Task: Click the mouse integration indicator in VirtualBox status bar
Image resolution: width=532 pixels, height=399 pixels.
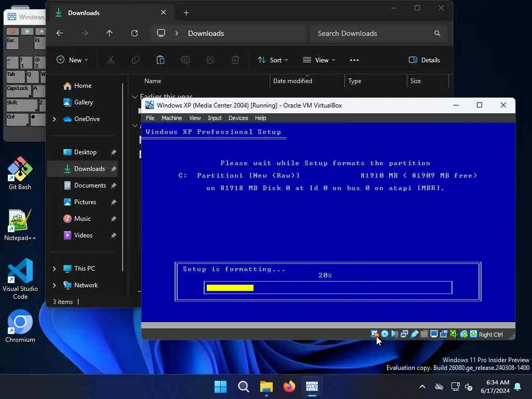Action: tap(464, 334)
